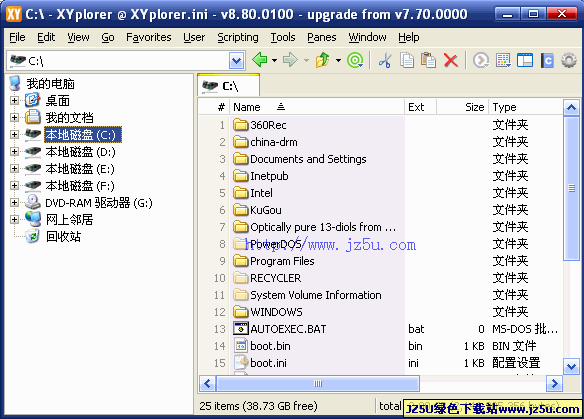584x419 pixels.
Task: Open the File menu
Action: (x=17, y=37)
